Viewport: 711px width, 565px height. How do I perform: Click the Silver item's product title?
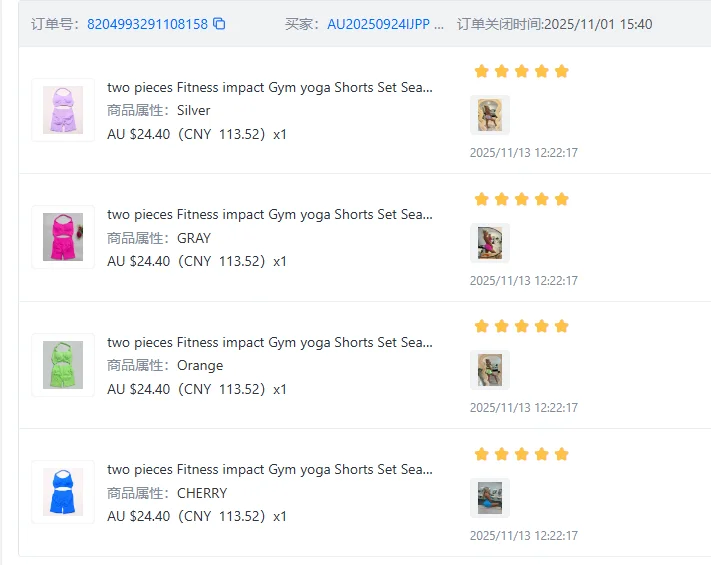(270, 88)
